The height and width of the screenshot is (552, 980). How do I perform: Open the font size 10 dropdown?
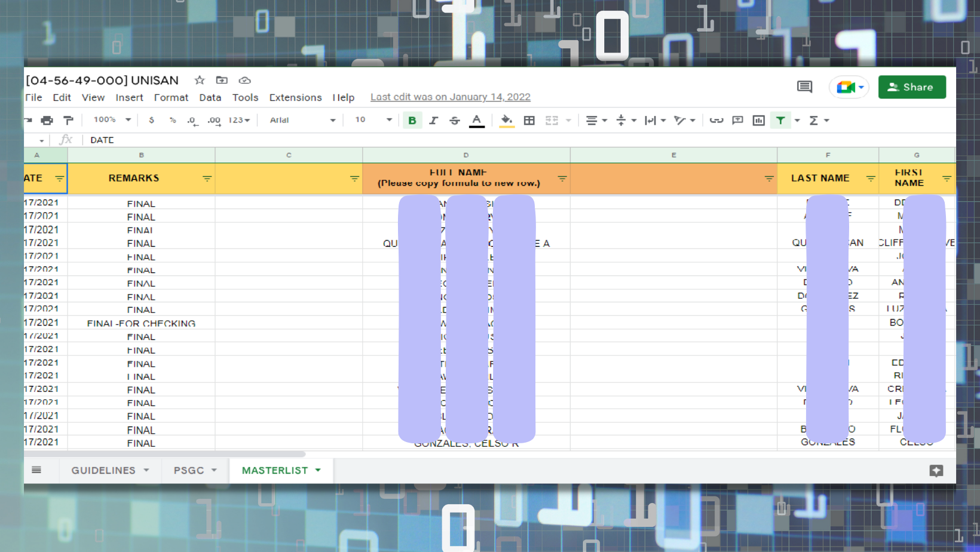pos(373,120)
